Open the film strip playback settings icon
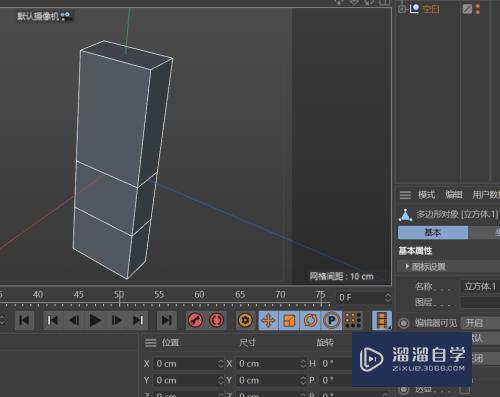The image size is (500, 397). [x=382, y=321]
